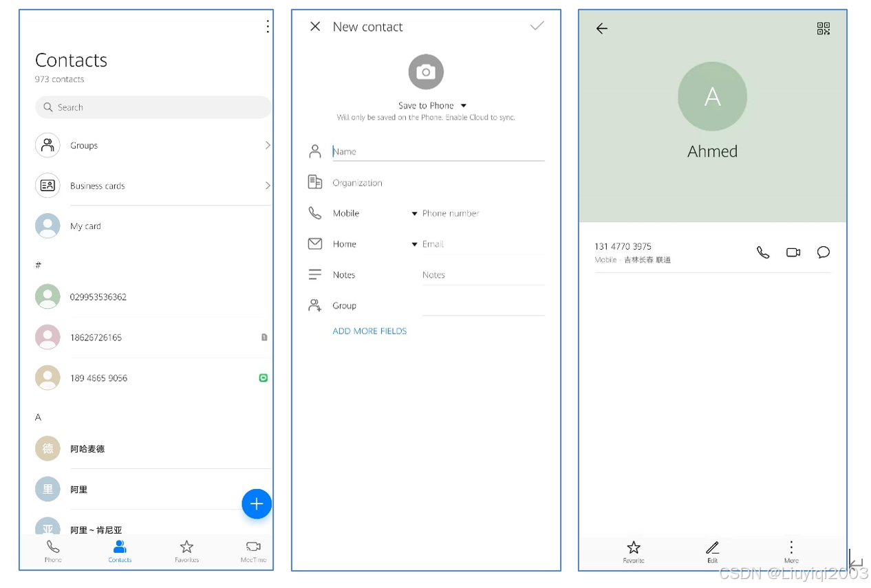Click avatar of contact 029953536362

(47, 297)
